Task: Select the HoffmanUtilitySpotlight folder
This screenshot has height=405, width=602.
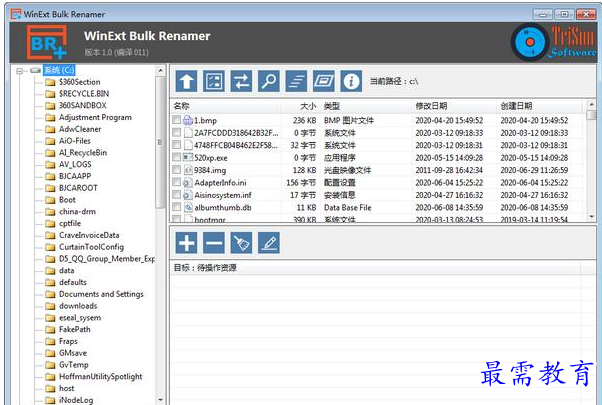Action: (x=101, y=377)
